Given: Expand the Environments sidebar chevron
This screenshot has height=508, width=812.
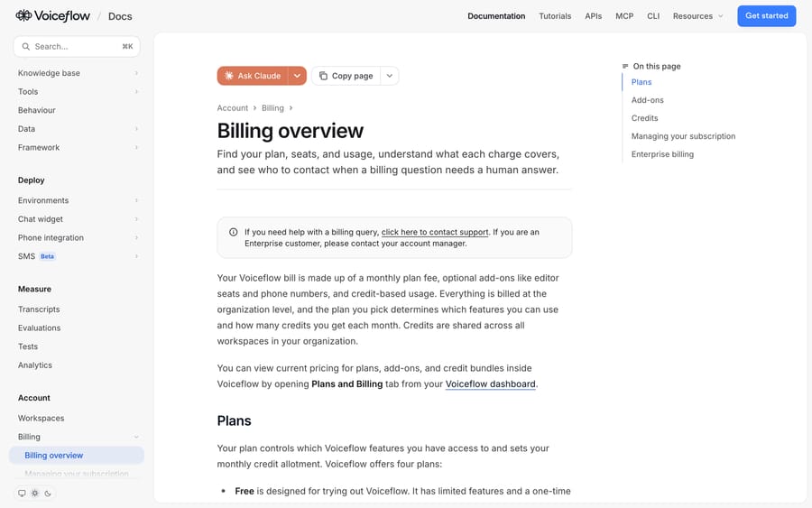Looking at the screenshot, I should (x=136, y=200).
